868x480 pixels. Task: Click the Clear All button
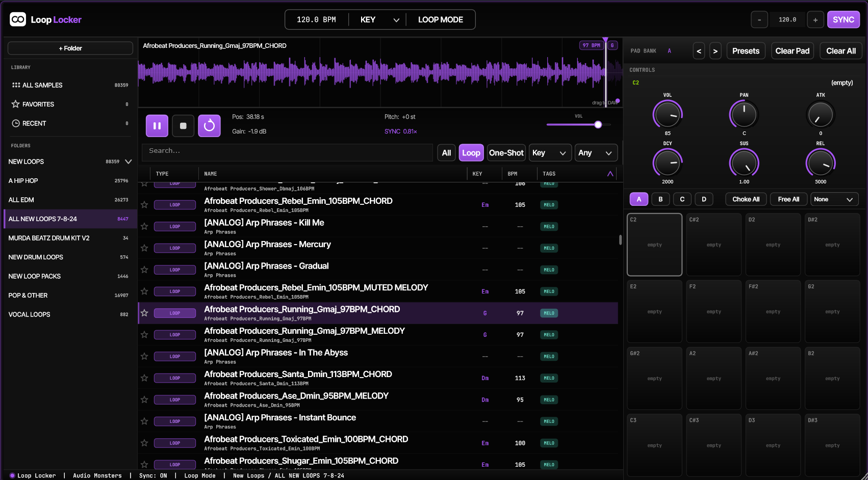[841, 51]
